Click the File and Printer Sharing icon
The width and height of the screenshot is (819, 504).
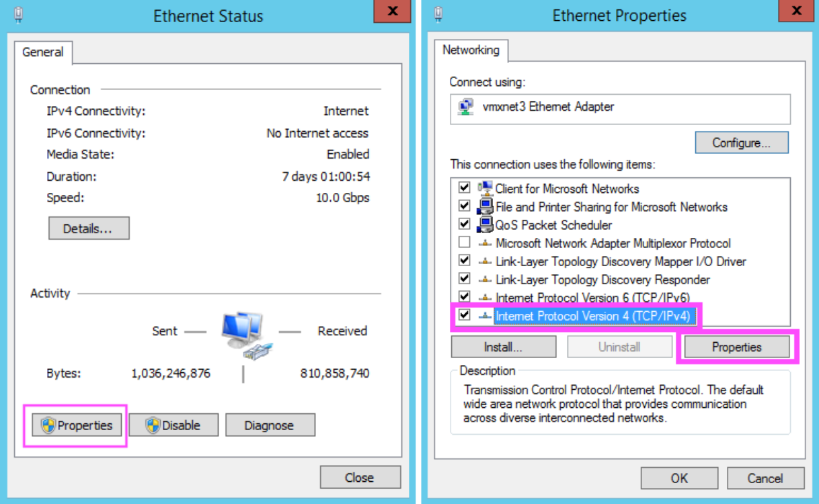(485, 206)
